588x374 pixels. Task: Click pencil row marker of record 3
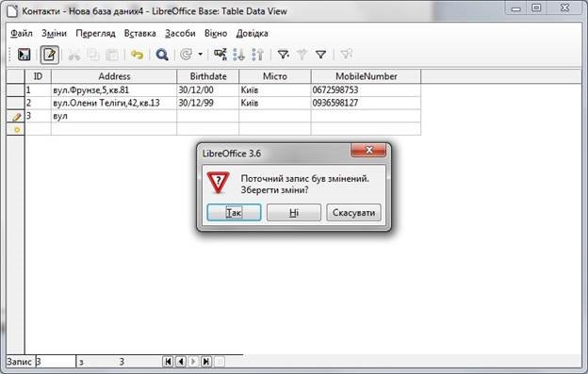pos(15,116)
